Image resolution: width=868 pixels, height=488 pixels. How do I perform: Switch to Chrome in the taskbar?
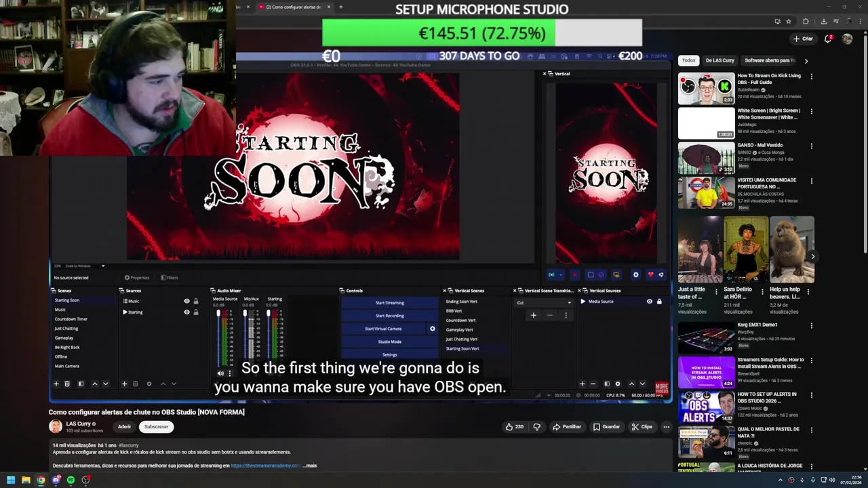pyautogui.click(x=41, y=480)
